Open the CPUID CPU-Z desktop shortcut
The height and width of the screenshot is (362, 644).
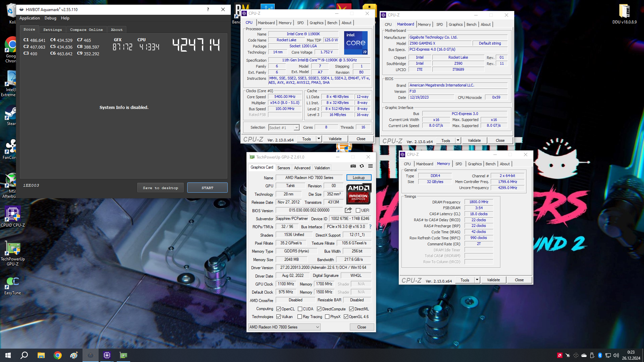pyautogui.click(x=13, y=217)
